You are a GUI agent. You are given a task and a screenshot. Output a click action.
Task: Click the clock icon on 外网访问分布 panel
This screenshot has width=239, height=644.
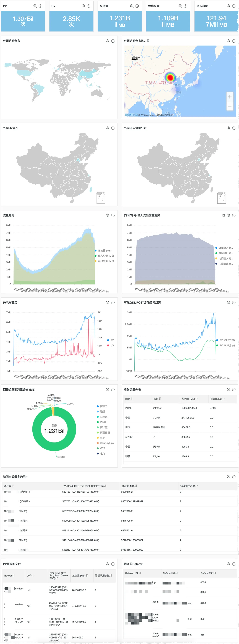coord(113,41)
